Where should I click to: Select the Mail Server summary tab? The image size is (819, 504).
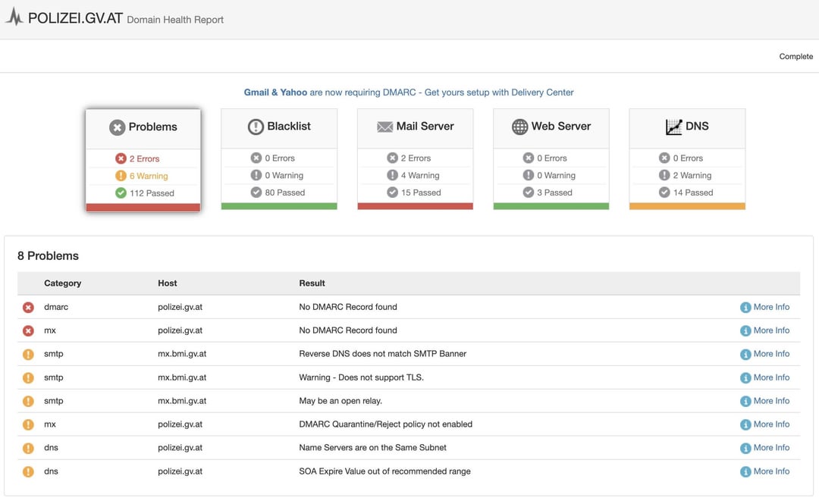416,159
